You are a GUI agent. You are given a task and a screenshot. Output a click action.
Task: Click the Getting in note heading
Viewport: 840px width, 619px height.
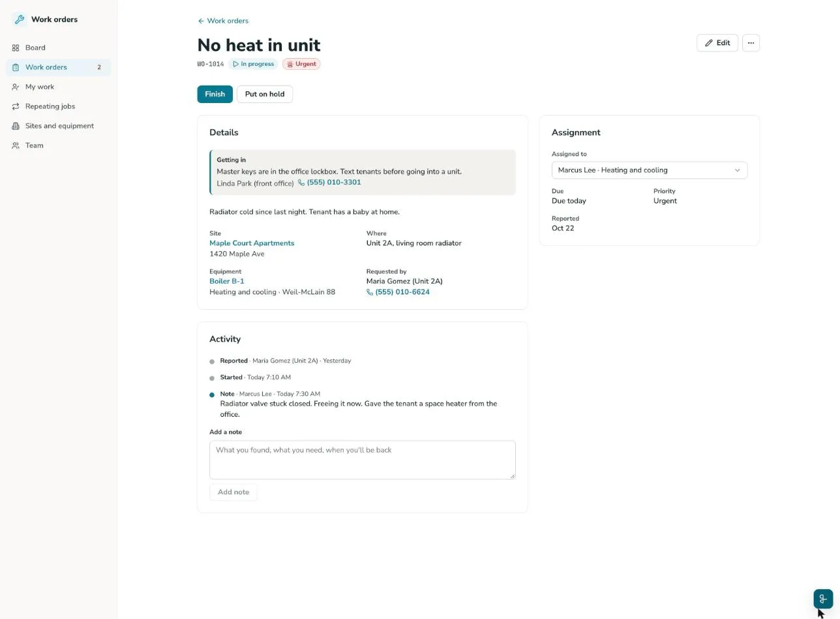[x=232, y=160]
